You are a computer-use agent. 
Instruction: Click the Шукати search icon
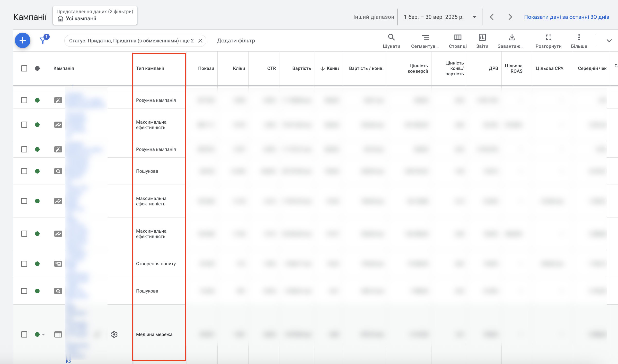point(391,41)
